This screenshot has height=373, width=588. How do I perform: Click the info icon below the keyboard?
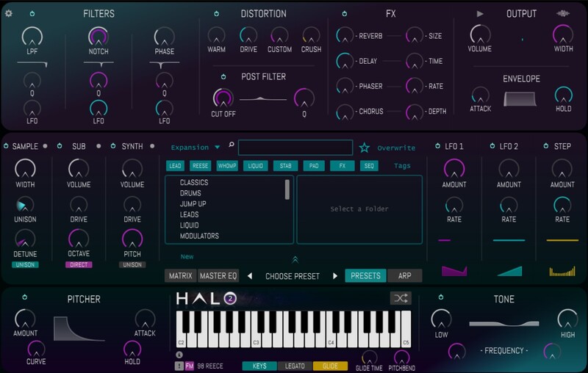point(179,354)
